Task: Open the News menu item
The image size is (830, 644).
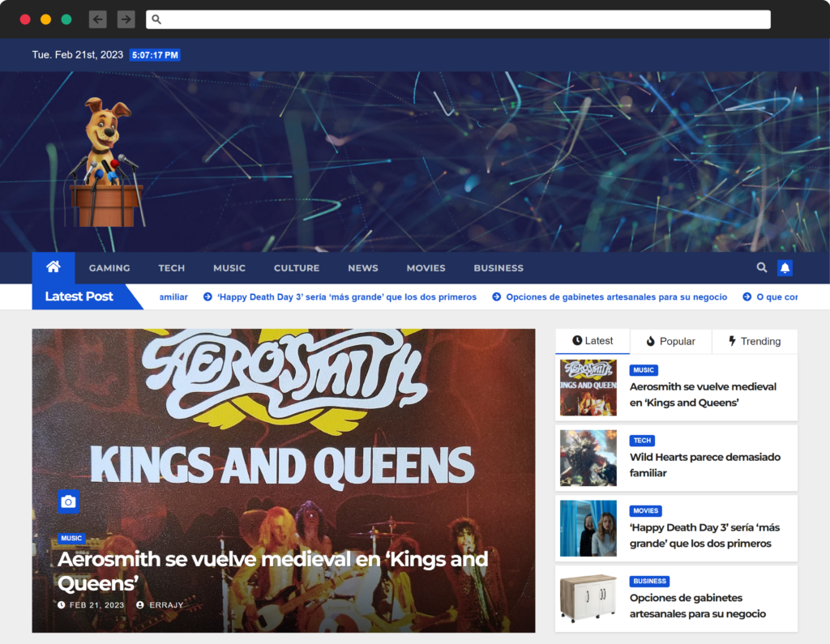Action: point(363,268)
